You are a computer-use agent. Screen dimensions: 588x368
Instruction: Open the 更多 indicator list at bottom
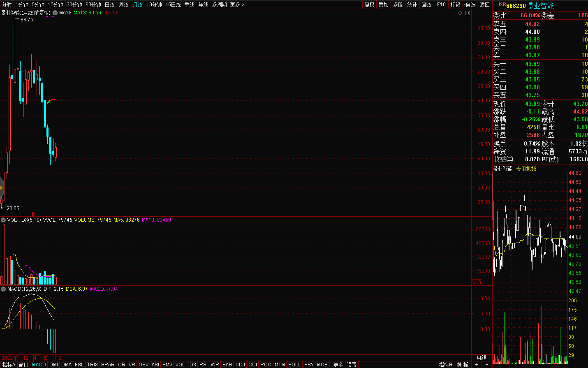click(x=338, y=365)
